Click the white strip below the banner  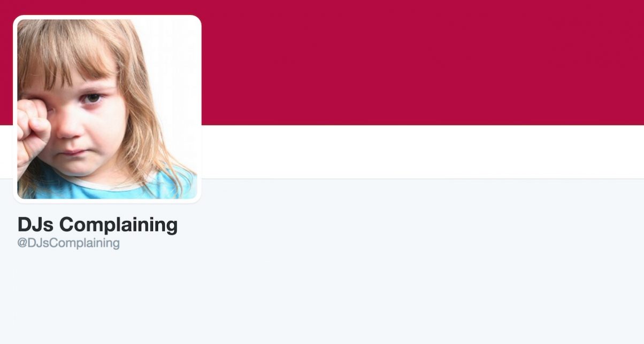tap(423, 152)
